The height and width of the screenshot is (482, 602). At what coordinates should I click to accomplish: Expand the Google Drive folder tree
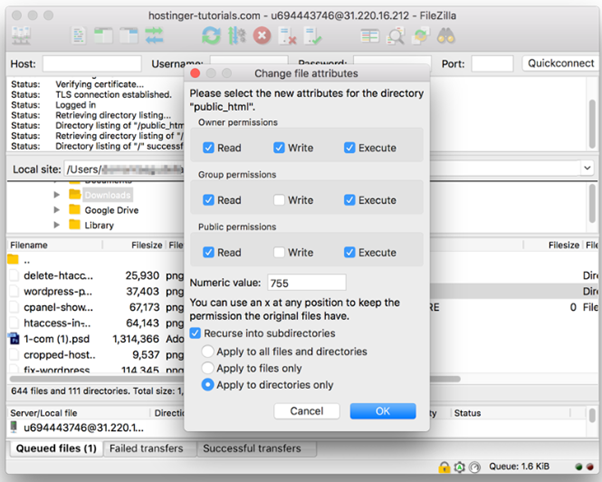click(56, 210)
